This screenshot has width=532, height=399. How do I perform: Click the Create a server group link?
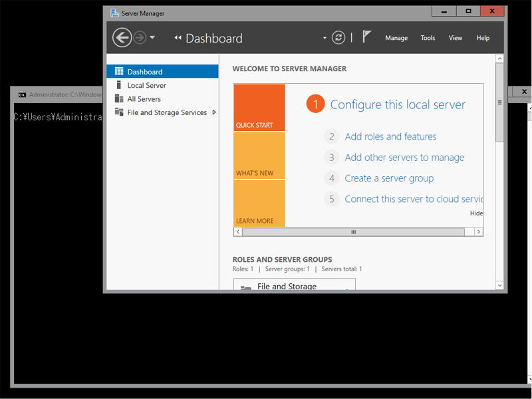(389, 178)
